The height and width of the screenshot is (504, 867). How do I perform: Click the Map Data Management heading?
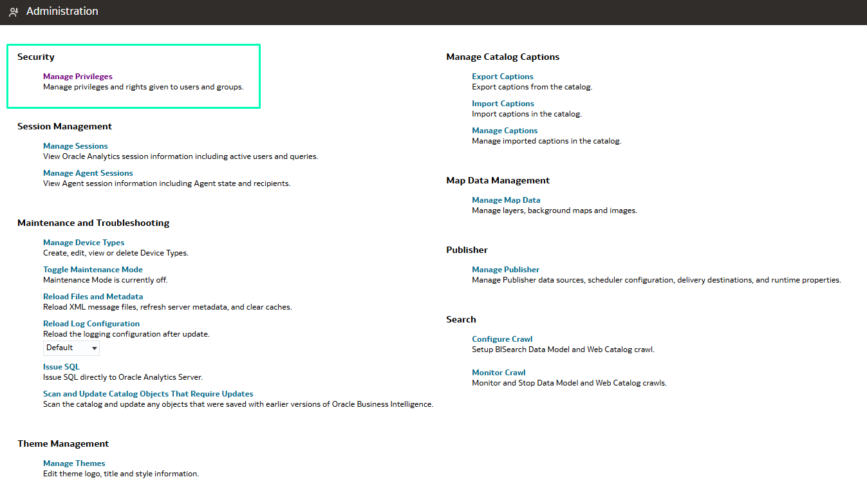(x=498, y=181)
